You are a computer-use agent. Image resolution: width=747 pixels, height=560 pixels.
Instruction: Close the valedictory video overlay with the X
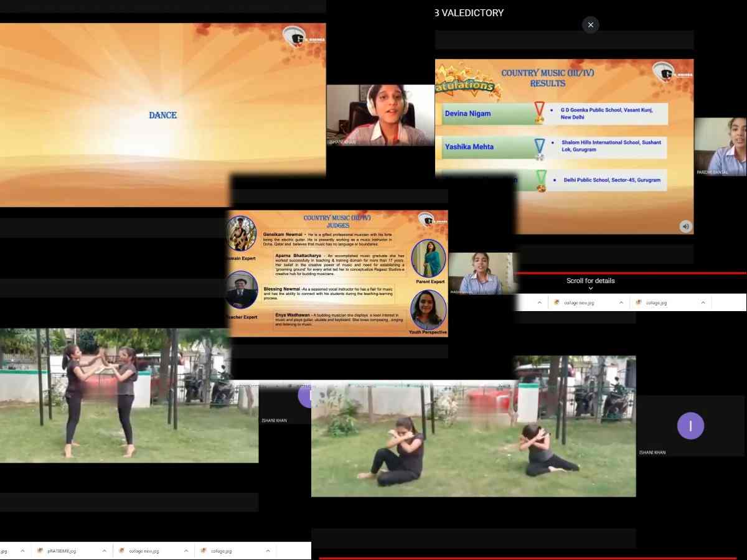pyautogui.click(x=590, y=25)
